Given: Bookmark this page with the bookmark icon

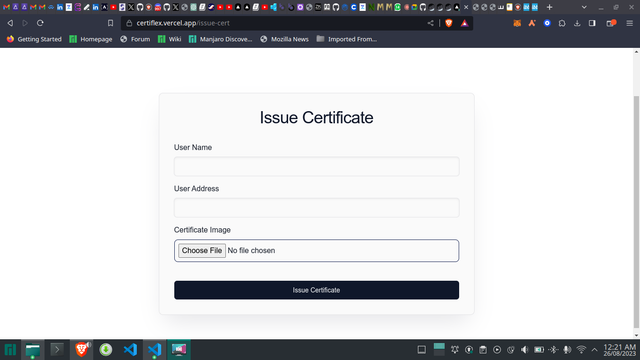Looking at the screenshot, I should tap(110, 23).
